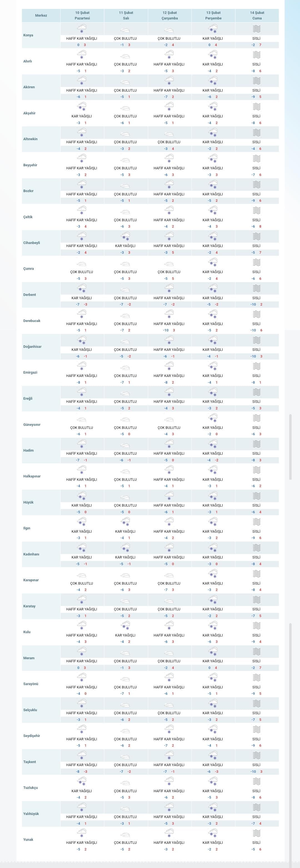Click Kulu's snow icon for 13 Şubat Perşembe
Screen dimensions: 300x868
(213, 625)
